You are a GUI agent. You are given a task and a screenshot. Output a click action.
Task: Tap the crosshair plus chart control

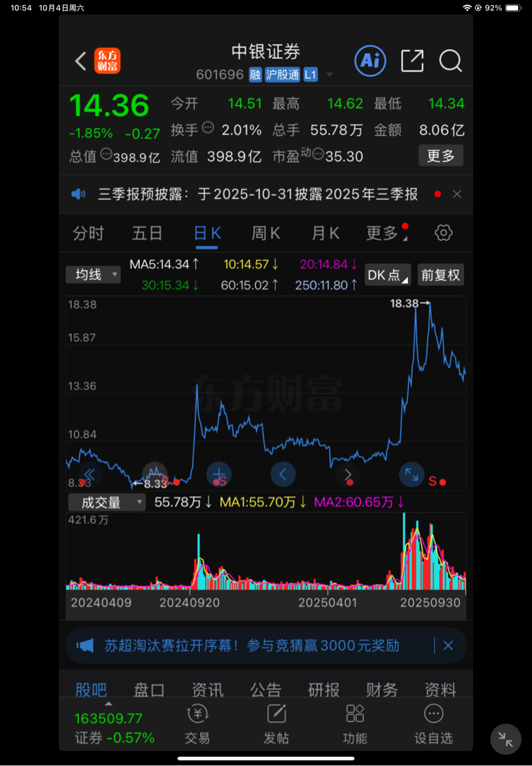click(x=219, y=474)
